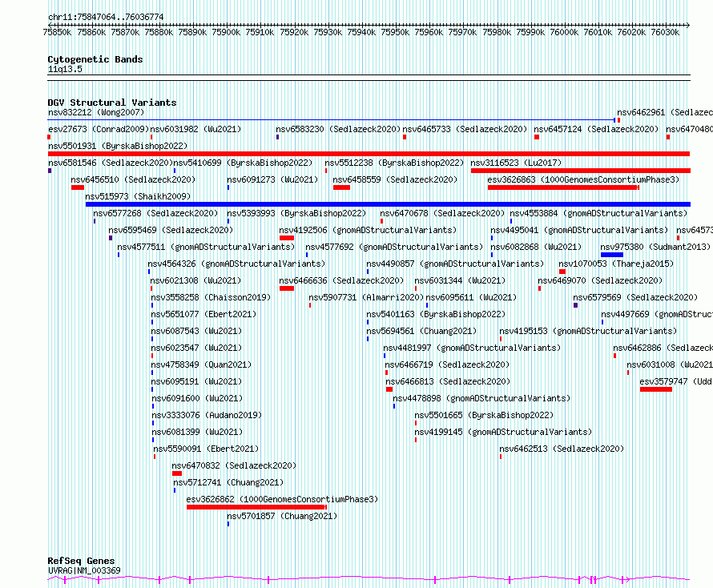Open the nsv6579569 (Sedlazeck2020) label
The image size is (713, 588).
click(635, 297)
